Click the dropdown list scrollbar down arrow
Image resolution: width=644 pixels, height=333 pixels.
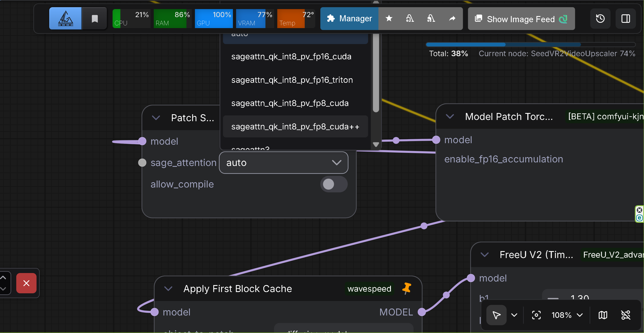click(x=376, y=144)
